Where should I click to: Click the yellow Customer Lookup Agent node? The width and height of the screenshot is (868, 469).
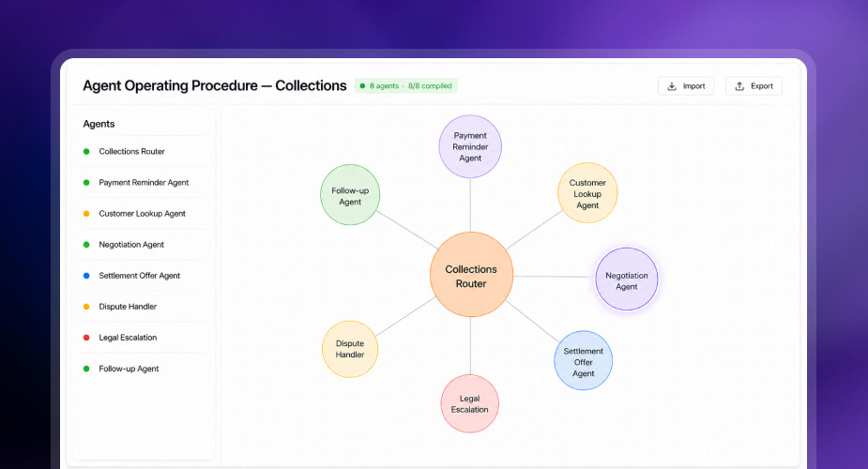587,193
